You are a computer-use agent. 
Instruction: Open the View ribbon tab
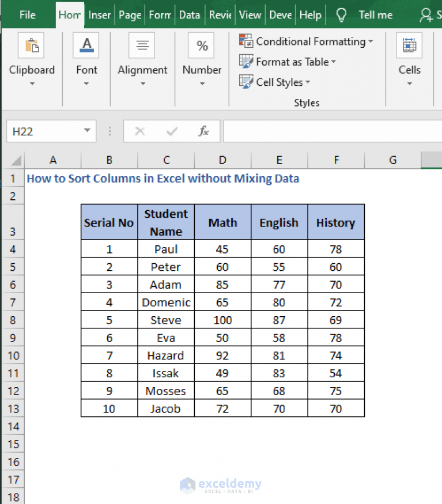(250, 15)
